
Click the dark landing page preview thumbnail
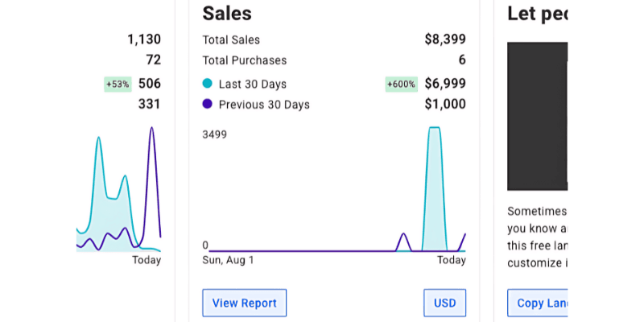click(537, 116)
